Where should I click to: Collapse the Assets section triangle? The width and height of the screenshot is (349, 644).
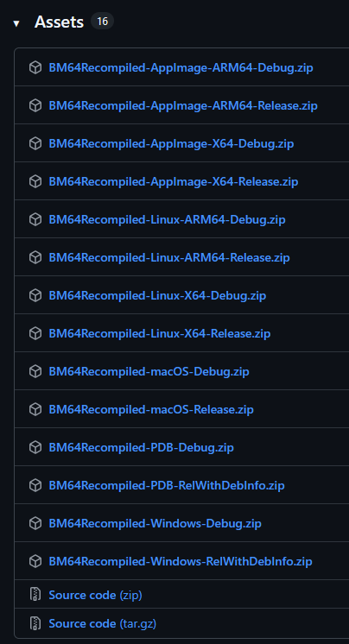[16, 23]
